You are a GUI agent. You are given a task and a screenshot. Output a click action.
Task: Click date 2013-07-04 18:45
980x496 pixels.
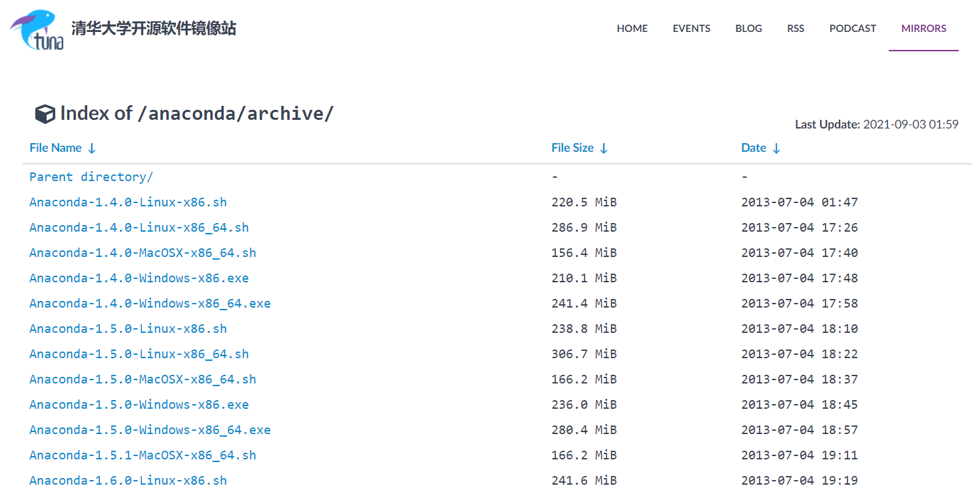tap(800, 404)
